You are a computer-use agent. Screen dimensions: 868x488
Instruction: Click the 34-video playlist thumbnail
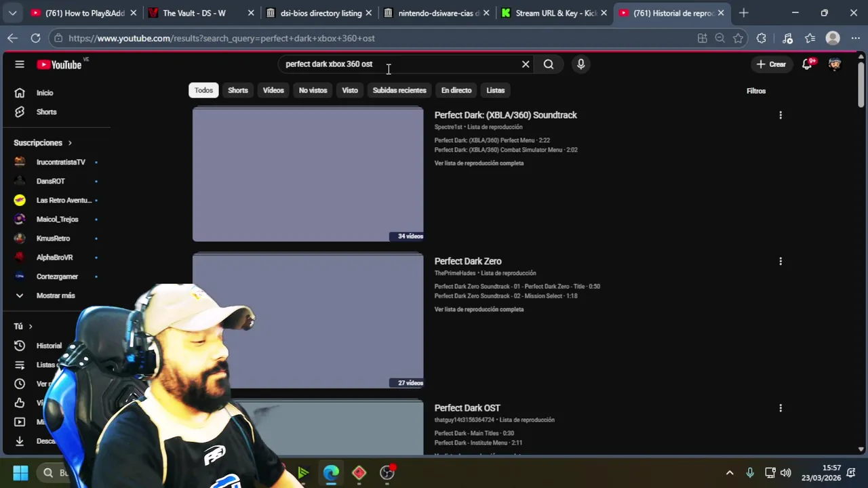308,174
